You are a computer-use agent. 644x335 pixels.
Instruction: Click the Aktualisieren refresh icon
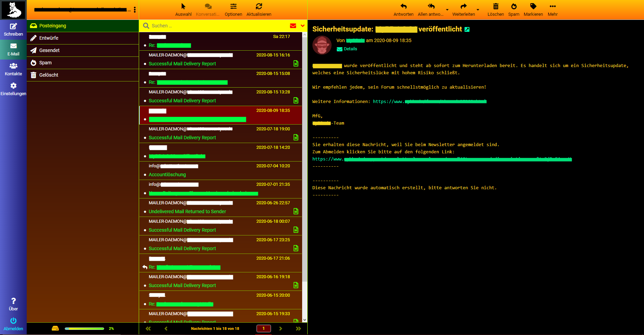click(259, 7)
